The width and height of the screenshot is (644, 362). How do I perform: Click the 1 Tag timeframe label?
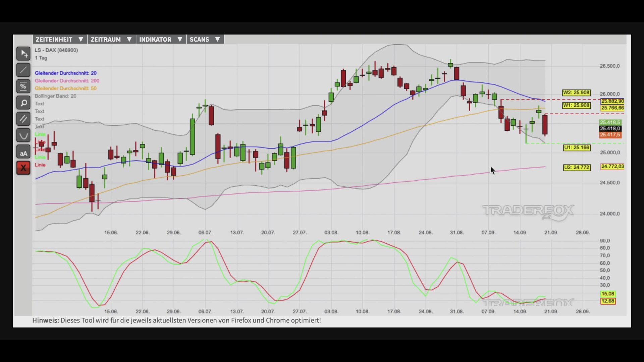tap(41, 58)
